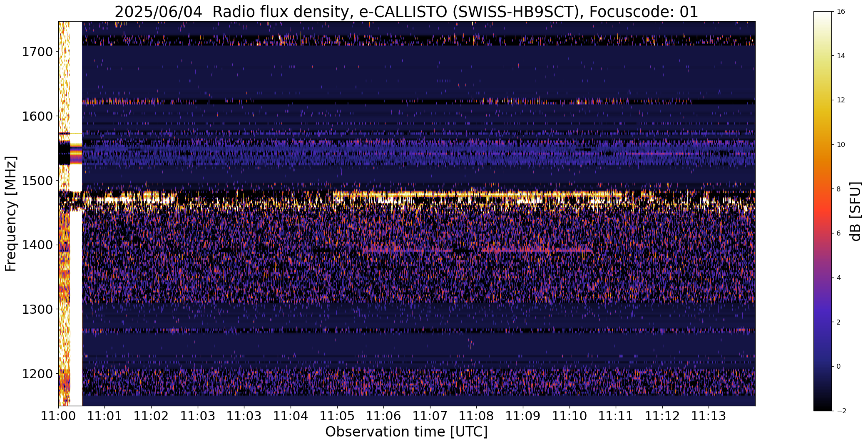Screen dimensions: 868x444
Task: Click the 11:05 time tick label
Action: point(337,416)
